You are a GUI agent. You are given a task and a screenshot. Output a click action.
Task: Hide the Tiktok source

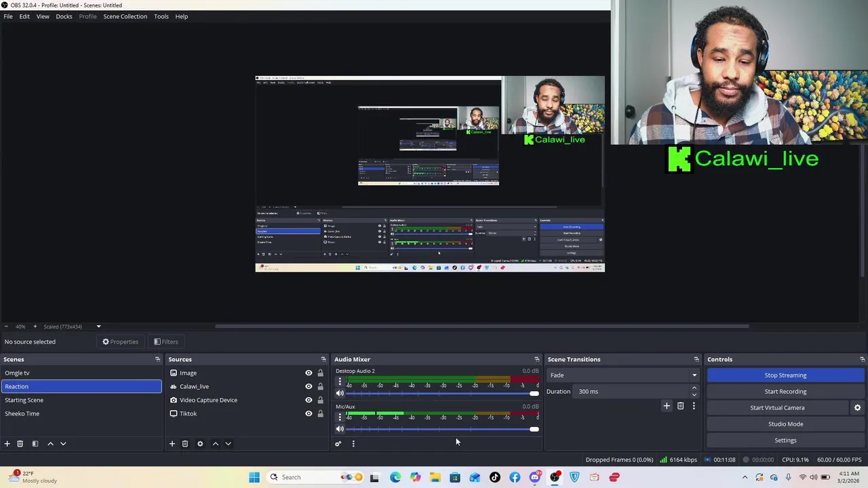(309, 413)
